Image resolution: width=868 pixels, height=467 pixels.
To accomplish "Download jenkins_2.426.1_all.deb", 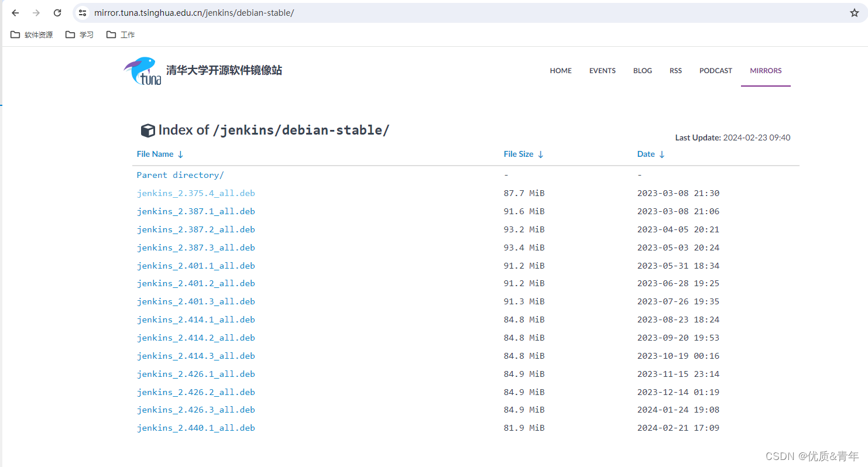I will [196, 374].
